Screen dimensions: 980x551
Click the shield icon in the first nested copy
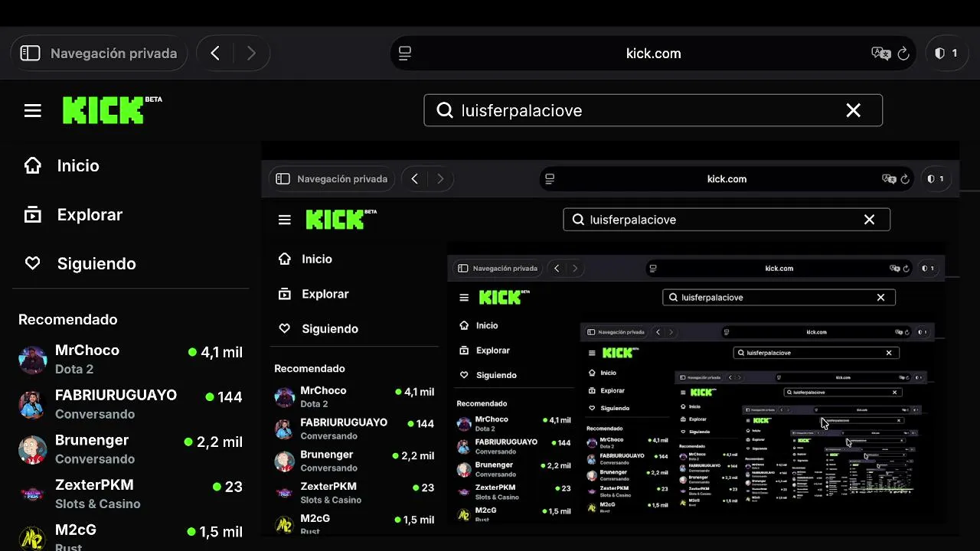(931, 179)
